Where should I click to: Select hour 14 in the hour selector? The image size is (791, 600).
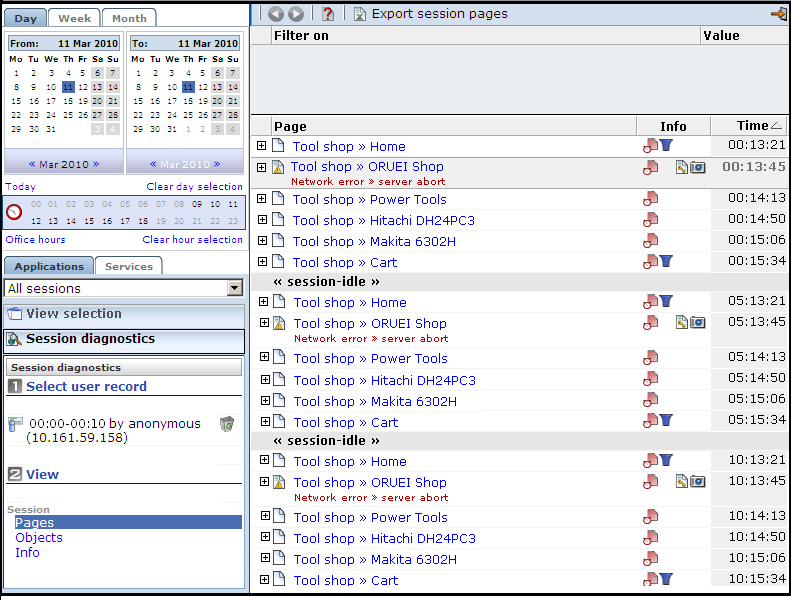point(71,221)
